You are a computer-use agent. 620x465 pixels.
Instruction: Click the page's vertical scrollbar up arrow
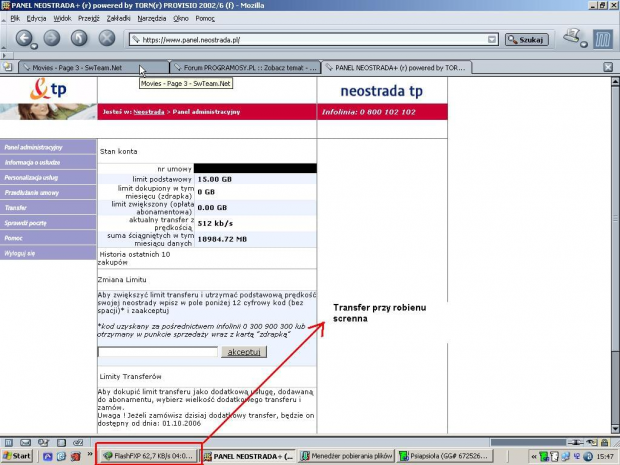pyautogui.click(x=615, y=82)
